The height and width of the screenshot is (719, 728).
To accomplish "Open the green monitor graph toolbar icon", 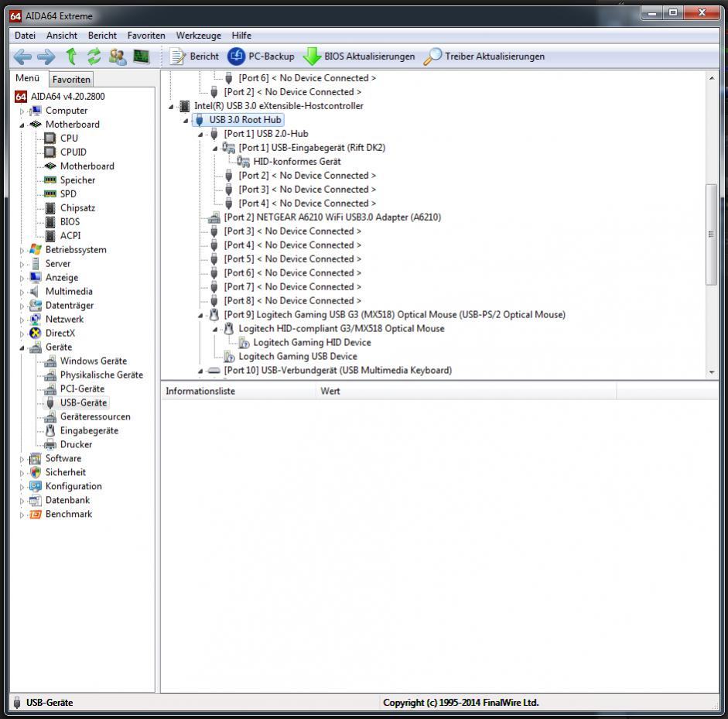I will [141, 56].
